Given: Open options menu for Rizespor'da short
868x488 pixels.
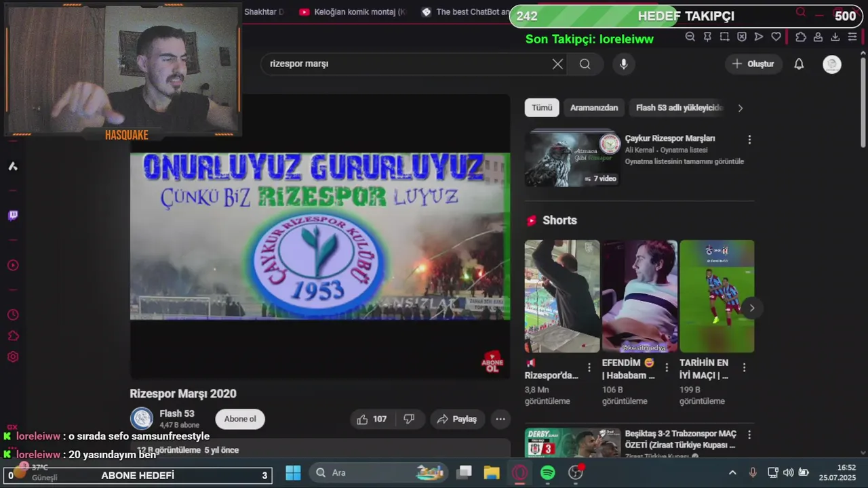Looking at the screenshot, I should pos(589,367).
